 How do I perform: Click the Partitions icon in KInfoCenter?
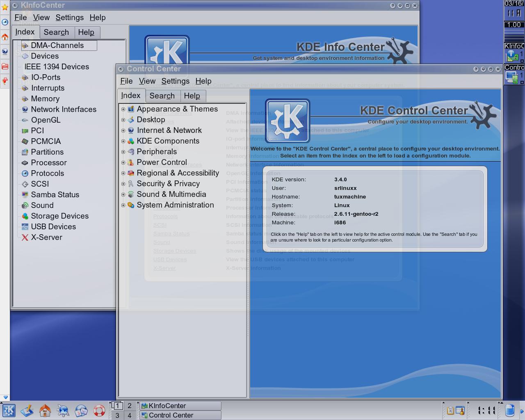point(25,152)
